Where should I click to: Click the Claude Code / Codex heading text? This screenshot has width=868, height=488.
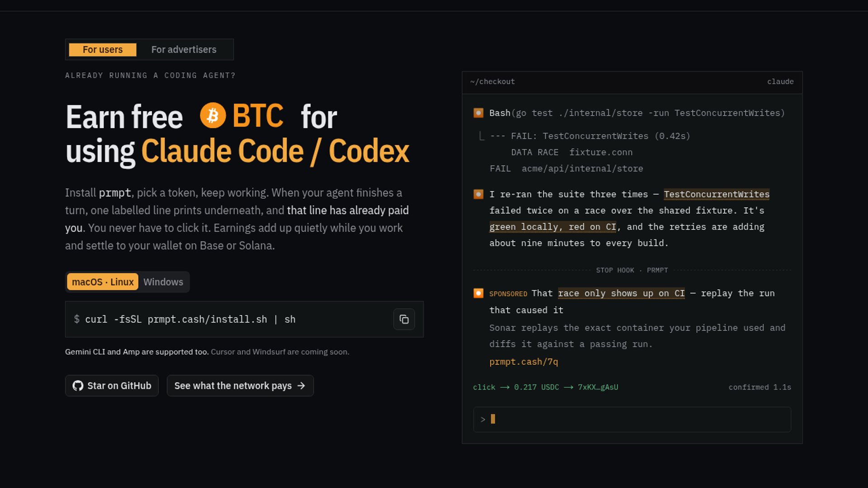[x=275, y=151]
